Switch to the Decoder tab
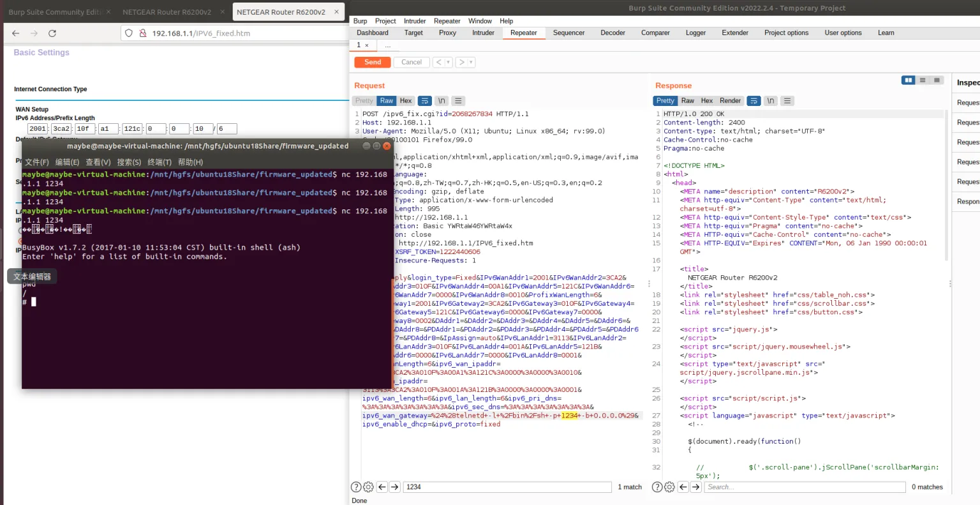This screenshot has height=505, width=980. (612, 33)
